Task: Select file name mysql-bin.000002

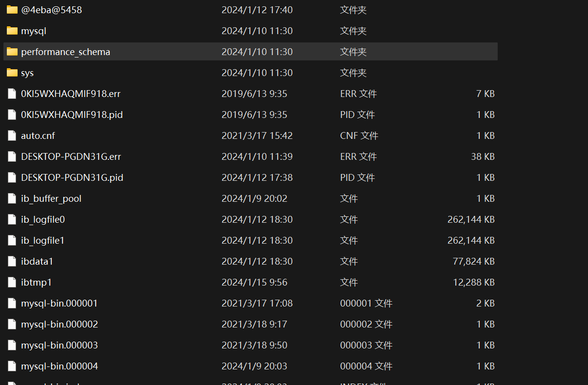Action: coord(60,325)
